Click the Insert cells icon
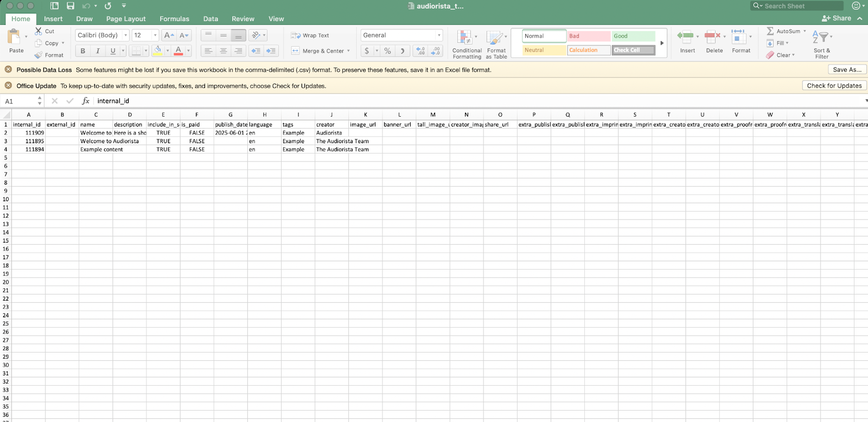868x422 pixels. tap(685, 36)
